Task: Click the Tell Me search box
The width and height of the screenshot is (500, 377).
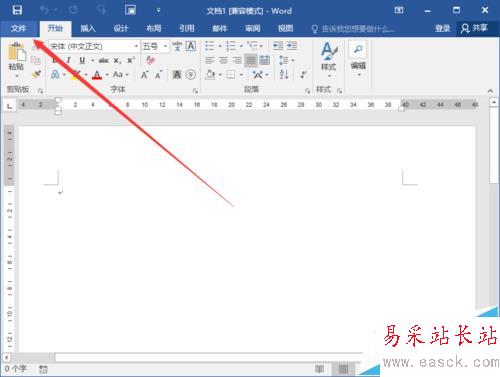Action: pyautogui.click(x=353, y=29)
